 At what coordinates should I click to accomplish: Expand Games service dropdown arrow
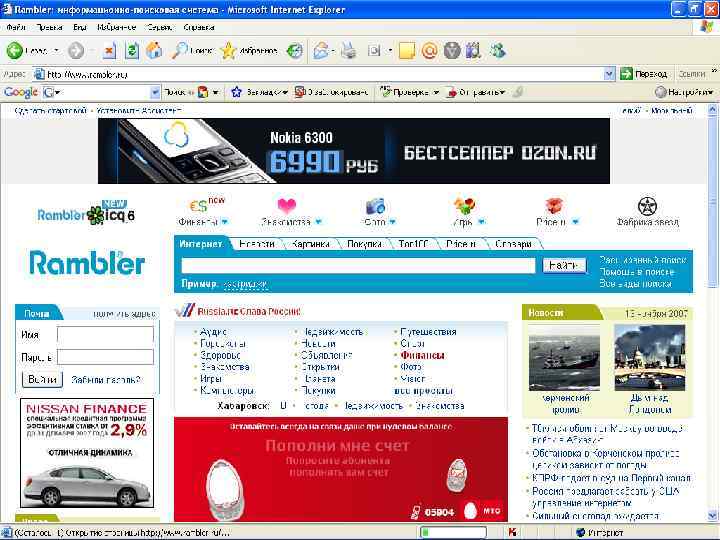[481, 222]
